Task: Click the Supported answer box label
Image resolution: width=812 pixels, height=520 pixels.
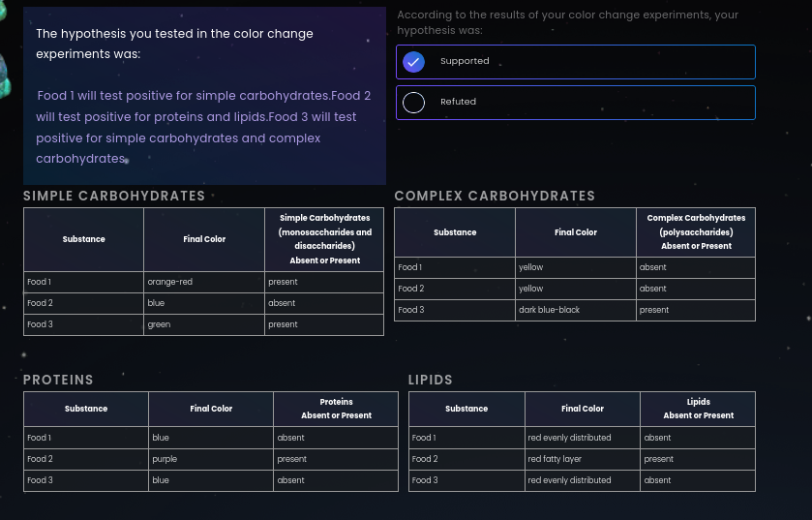Action: (x=465, y=61)
